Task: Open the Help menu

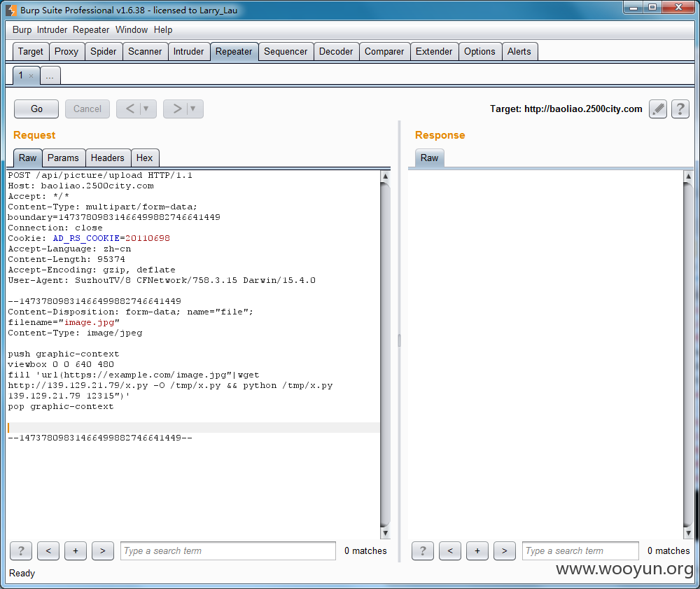Action: pos(163,30)
